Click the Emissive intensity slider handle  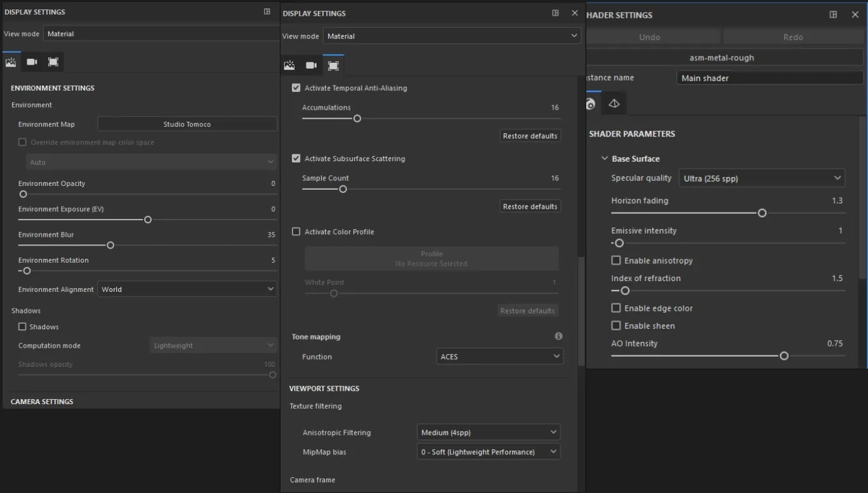[619, 243]
